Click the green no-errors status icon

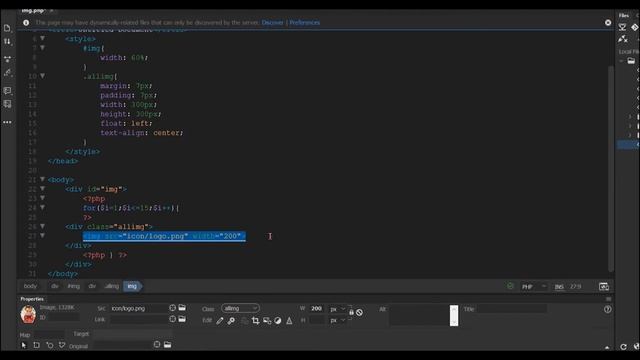click(x=510, y=286)
